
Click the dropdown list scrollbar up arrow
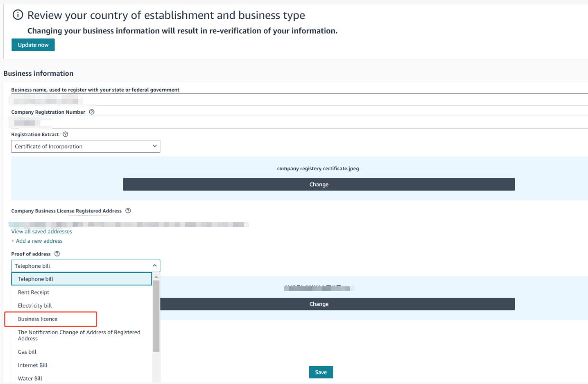pyautogui.click(x=156, y=276)
